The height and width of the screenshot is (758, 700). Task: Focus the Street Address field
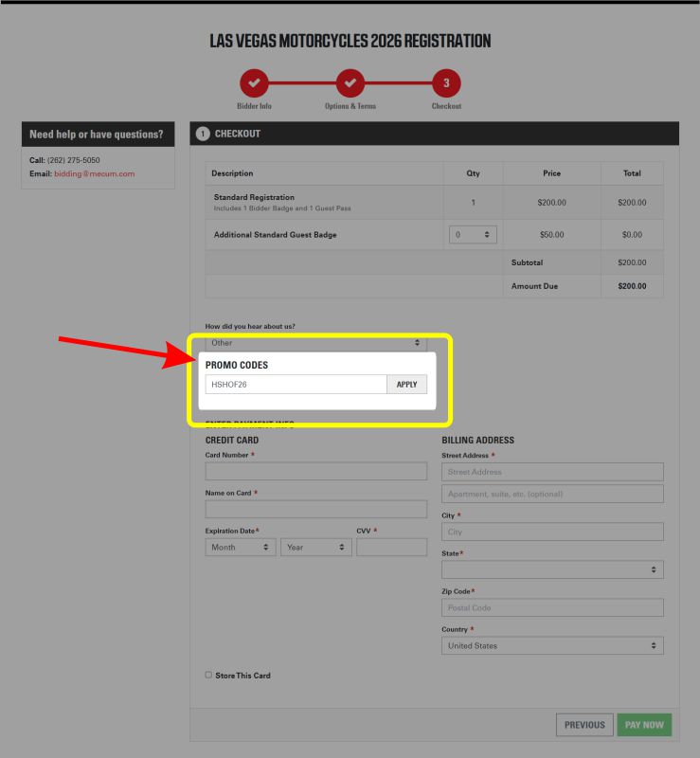tap(552, 472)
